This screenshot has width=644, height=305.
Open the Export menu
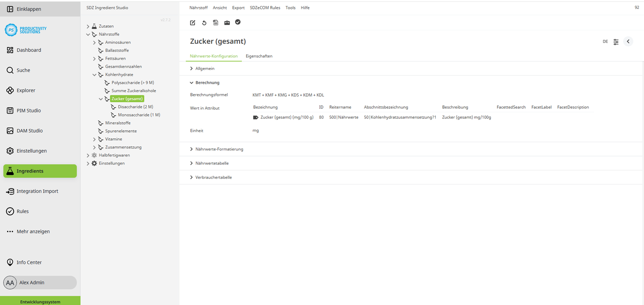(x=238, y=7)
